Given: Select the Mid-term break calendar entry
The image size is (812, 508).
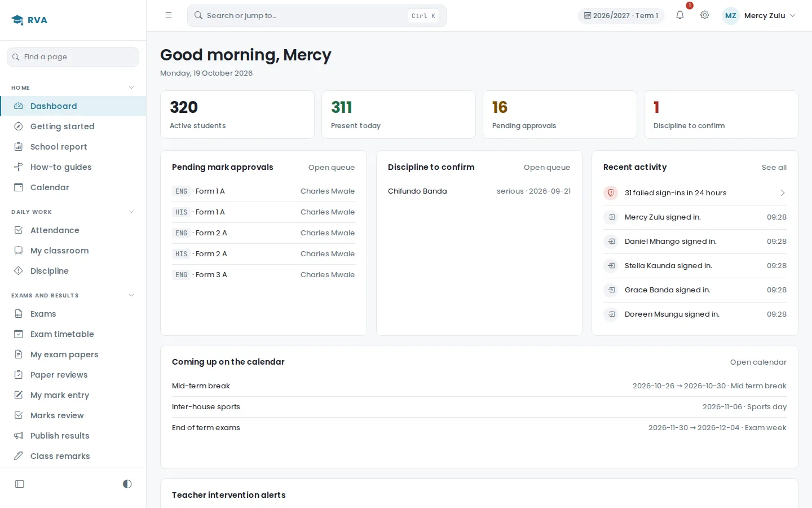Looking at the screenshot, I should [x=479, y=386].
